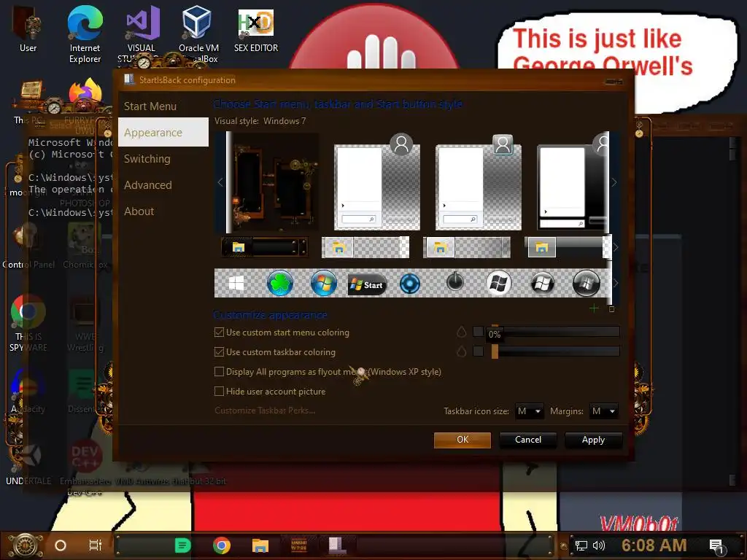Image resolution: width=747 pixels, height=560 pixels.
Task: Click start menu color droplet icon
Action: 461,332
